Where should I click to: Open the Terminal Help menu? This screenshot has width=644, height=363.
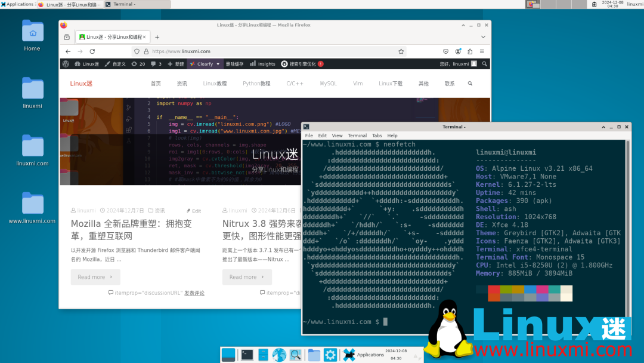[392, 136]
